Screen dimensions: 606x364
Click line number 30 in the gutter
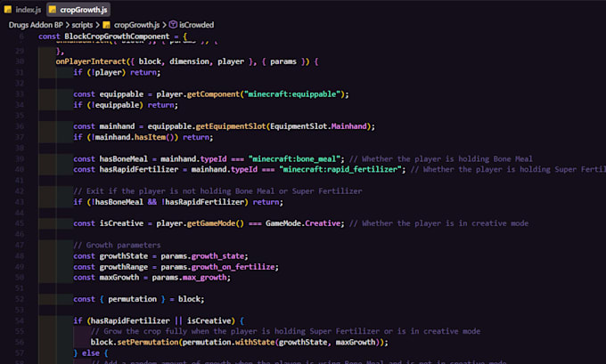pos(20,61)
